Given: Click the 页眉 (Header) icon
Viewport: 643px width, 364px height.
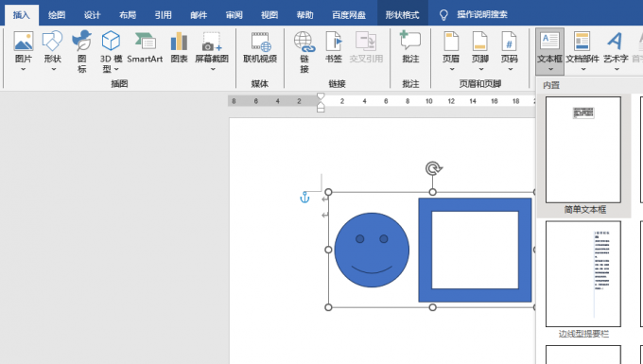Looking at the screenshot, I should click(x=451, y=41).
